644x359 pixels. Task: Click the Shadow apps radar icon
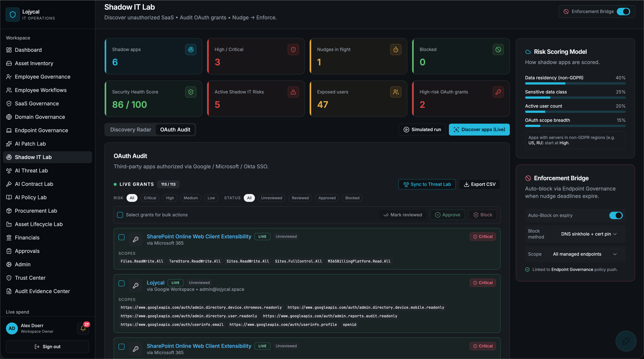(x=191, y=50)
